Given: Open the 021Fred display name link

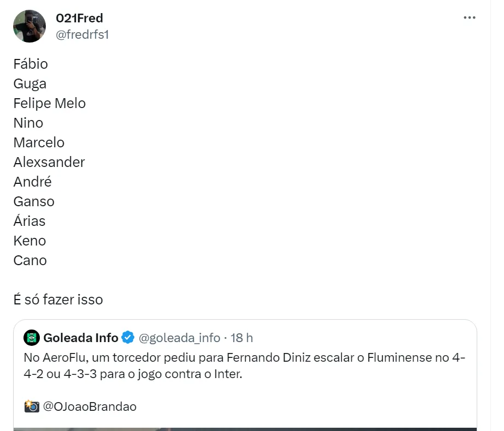Looking at the screenshot, I should click(x=79, y=18).
